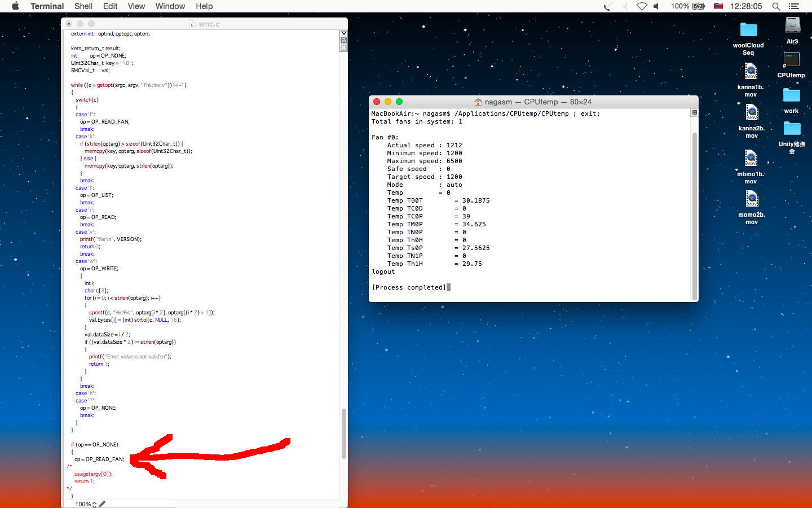Select the work folder icon
The height and width of the screenshot is (508, 812).
point(791,96)
